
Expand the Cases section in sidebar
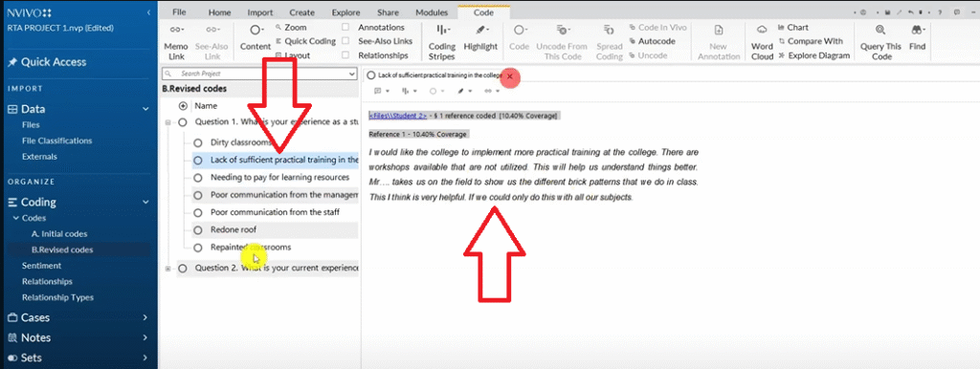tap(145, 317)
